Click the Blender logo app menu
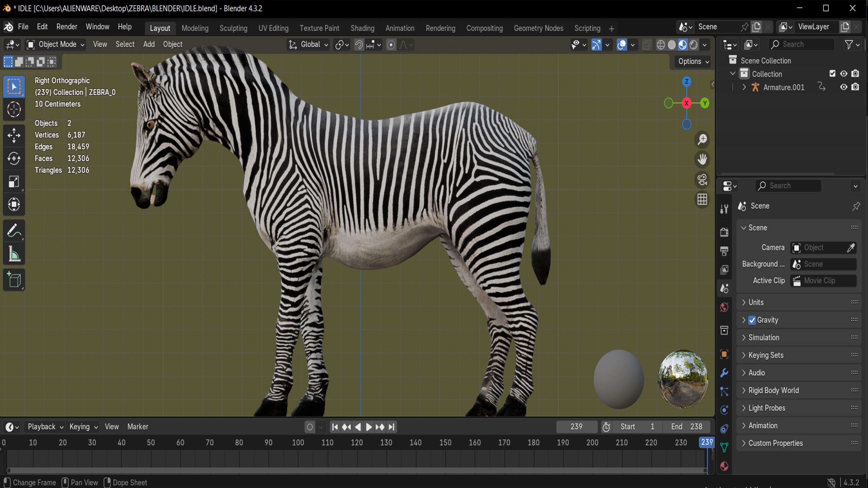The image size is (868, 488). 8,27
